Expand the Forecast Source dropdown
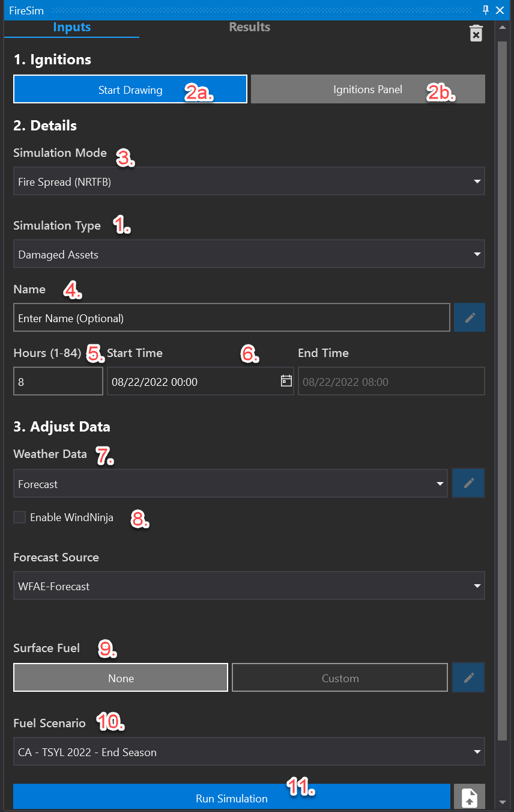The image size is (514, 812). pyautogui.click(x=249, y=585)
